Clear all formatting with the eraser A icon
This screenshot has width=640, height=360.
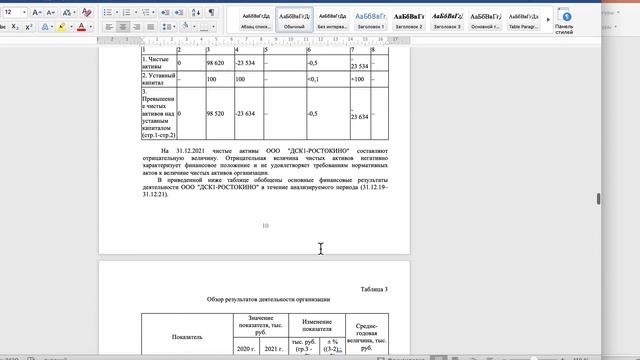[x=86, y=13]
